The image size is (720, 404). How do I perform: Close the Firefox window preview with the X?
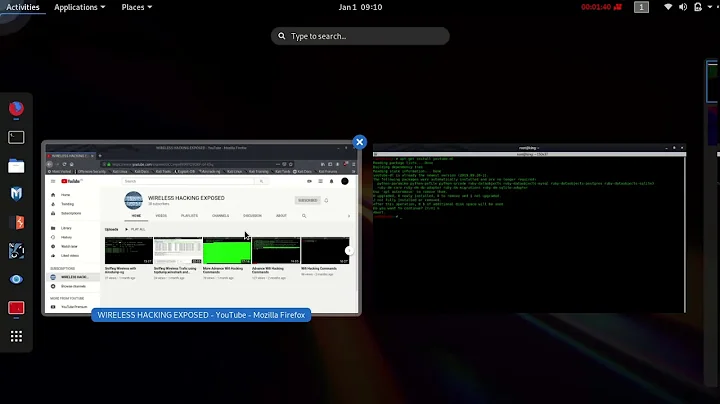(360, 142)
